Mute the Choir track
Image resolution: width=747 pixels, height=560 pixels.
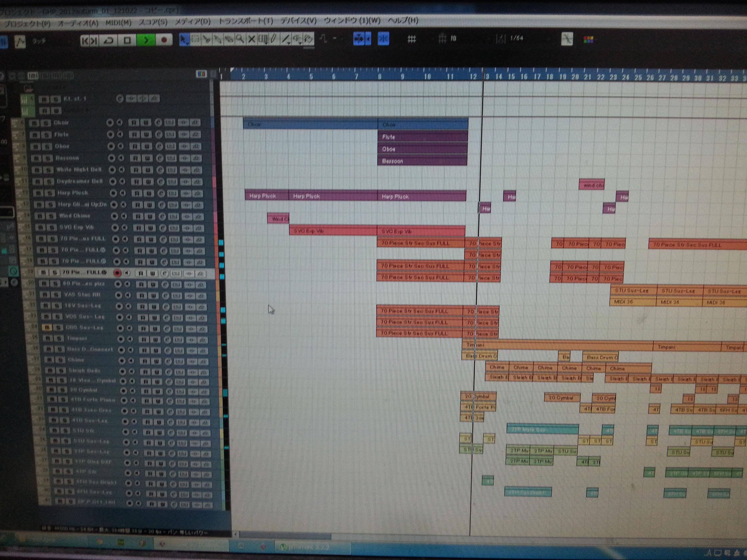tap(34, 123)
